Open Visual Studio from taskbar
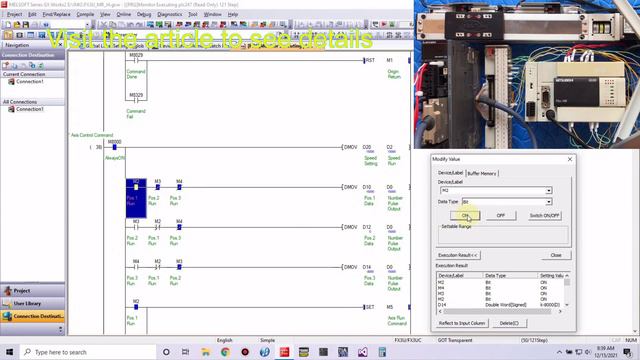The image size is (640, 360). [x=362, y=352]
